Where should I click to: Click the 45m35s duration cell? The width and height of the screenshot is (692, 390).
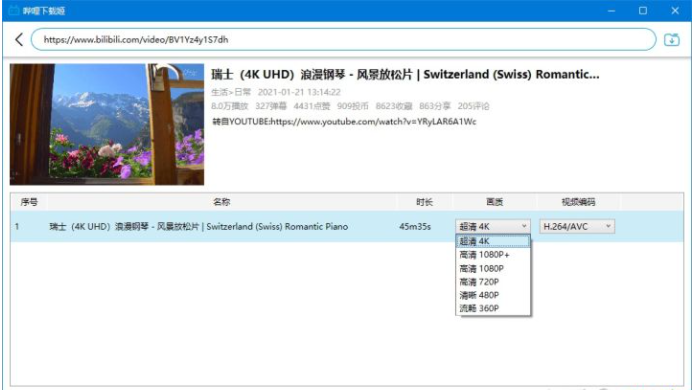[x=415, y=227]
